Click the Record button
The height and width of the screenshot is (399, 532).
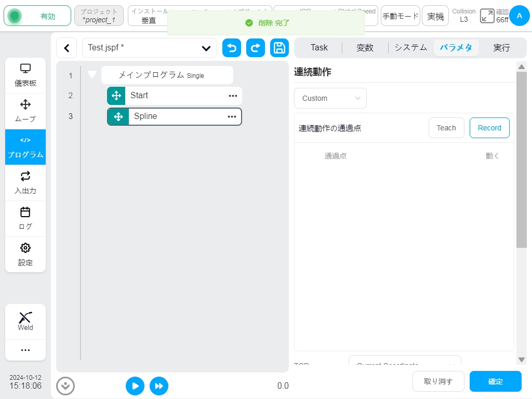[x=489, y=128]
